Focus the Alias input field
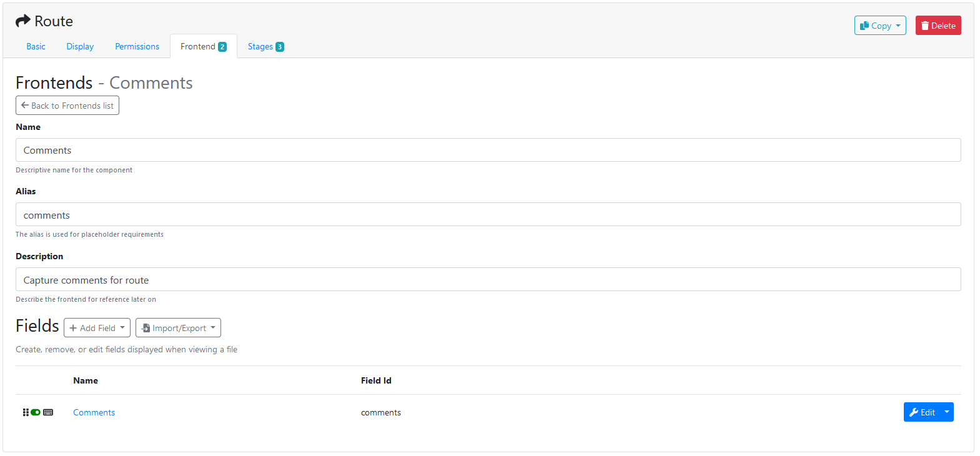 coord(488,214)
